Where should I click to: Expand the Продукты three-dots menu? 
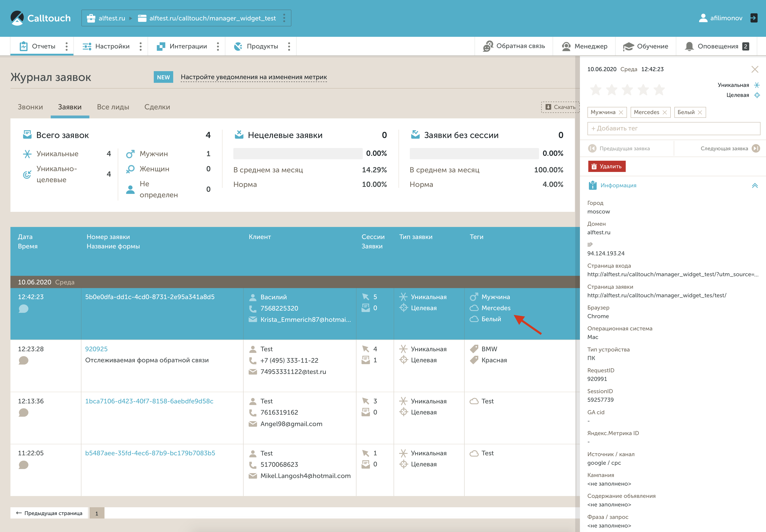coord(289,46)
